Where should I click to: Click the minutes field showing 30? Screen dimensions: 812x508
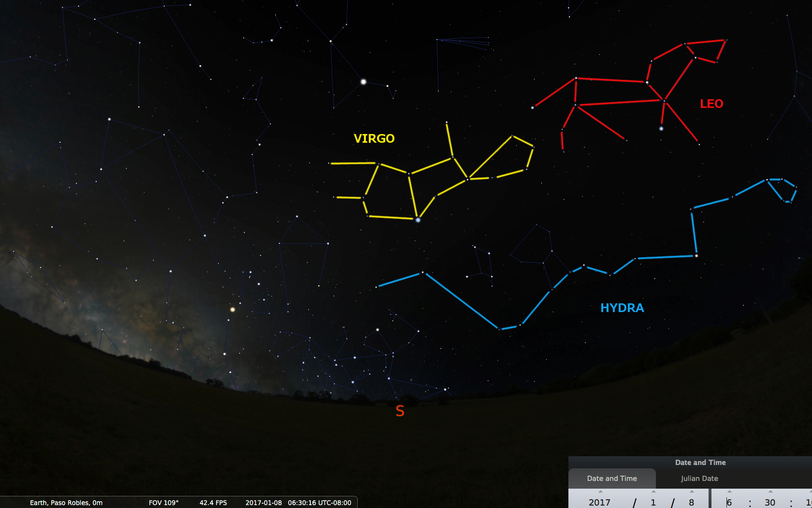click(x=770, y=502)
